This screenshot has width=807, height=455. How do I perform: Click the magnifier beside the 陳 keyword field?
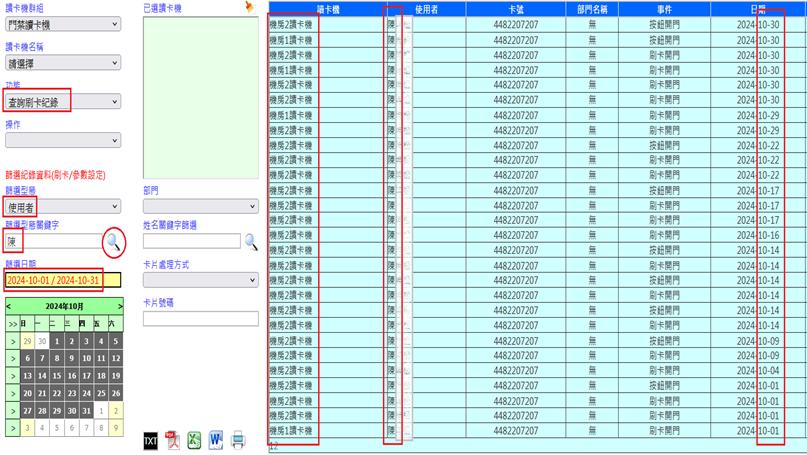[115, 241]
